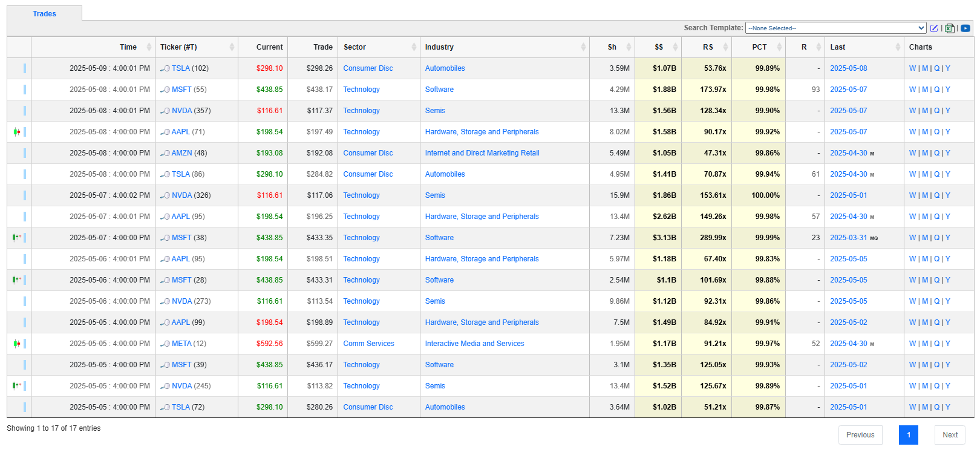Click the magnifier icon beside AMZN (48)
The width and height of the screenshot is (980, 461).
[x=165, y=153]
